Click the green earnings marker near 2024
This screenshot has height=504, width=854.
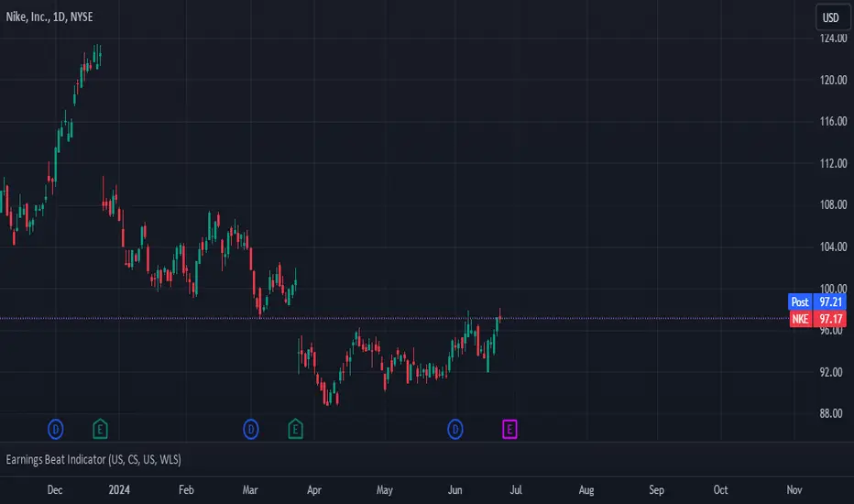pos(100,430)
